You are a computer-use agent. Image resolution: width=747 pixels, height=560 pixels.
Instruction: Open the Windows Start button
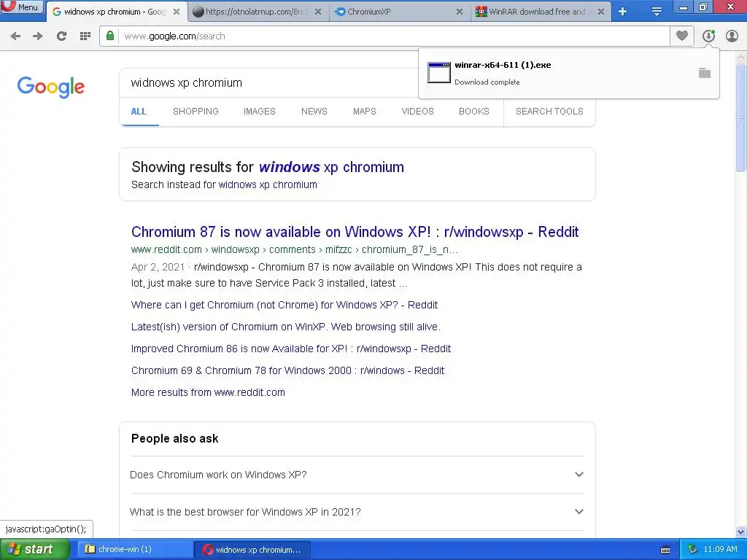pos(34,550)
